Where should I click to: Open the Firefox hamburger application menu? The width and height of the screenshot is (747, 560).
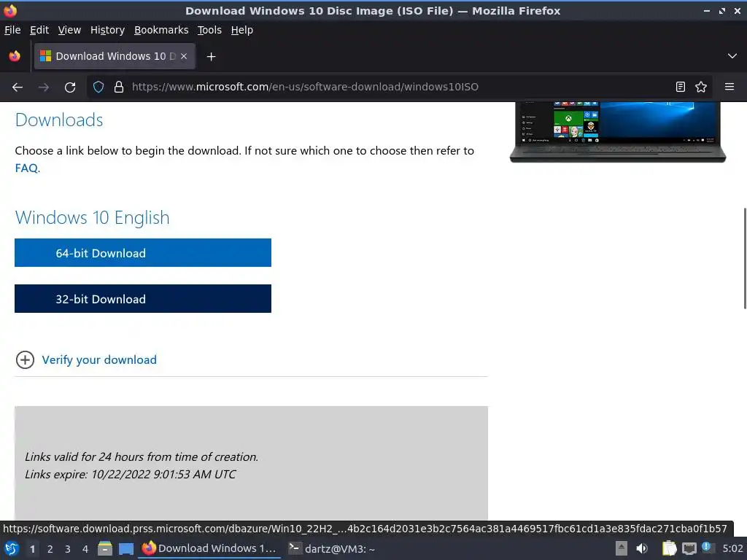click(x=729, y=87)
